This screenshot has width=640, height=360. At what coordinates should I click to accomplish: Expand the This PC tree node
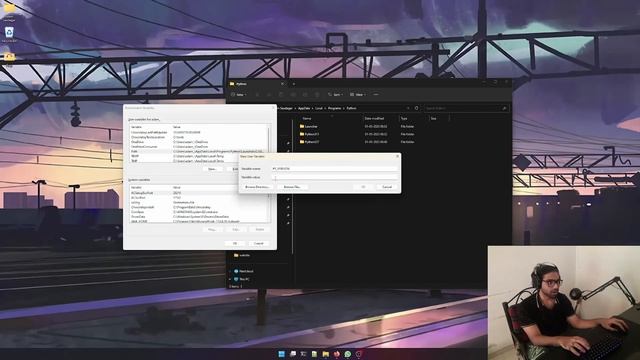coord(230,279)
